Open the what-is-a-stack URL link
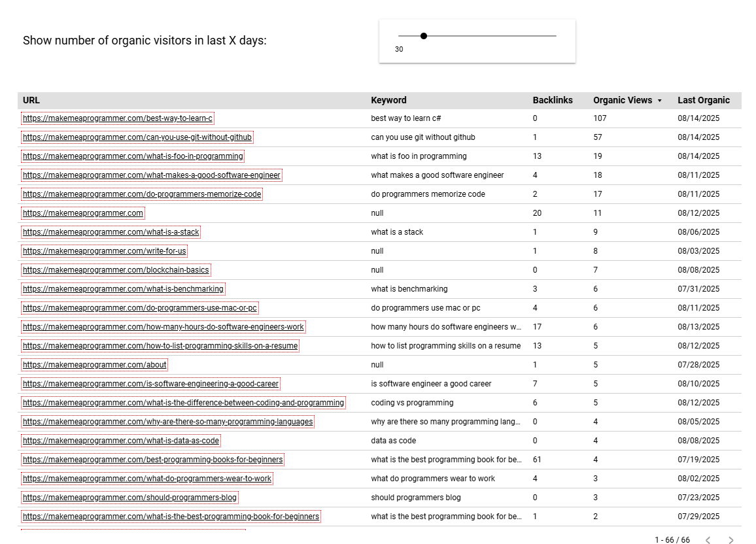Screen dimensions: 756x544 111,232
